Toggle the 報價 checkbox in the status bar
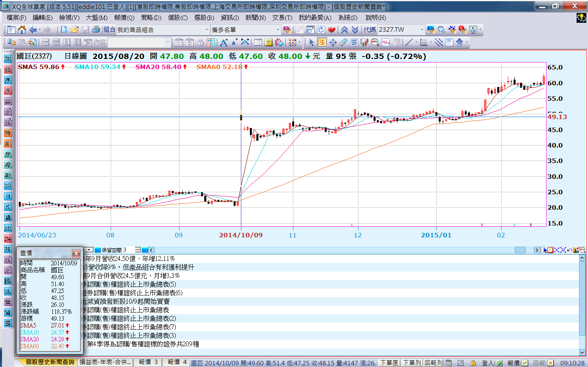This screenshot has width=588, height=367. (x=525, y=363)
